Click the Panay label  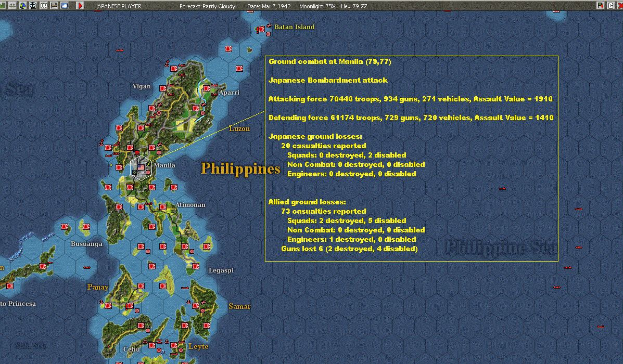coord(98,287)
